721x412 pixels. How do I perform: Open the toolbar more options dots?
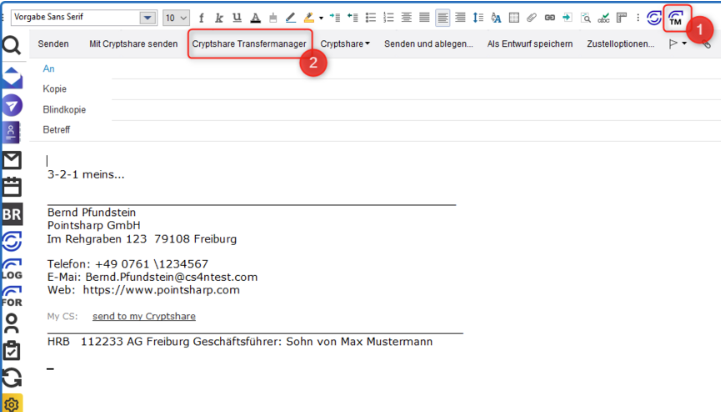click(x=638, y=18)
